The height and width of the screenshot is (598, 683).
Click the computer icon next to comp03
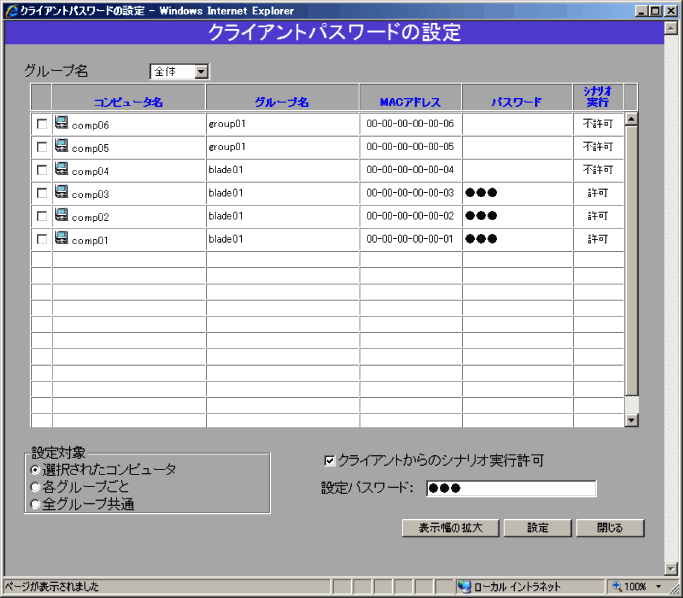(x=61, y=192)
